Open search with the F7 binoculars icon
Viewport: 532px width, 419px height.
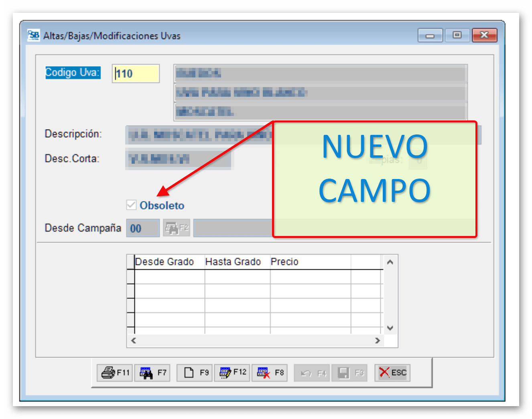[x=152, y=372]
